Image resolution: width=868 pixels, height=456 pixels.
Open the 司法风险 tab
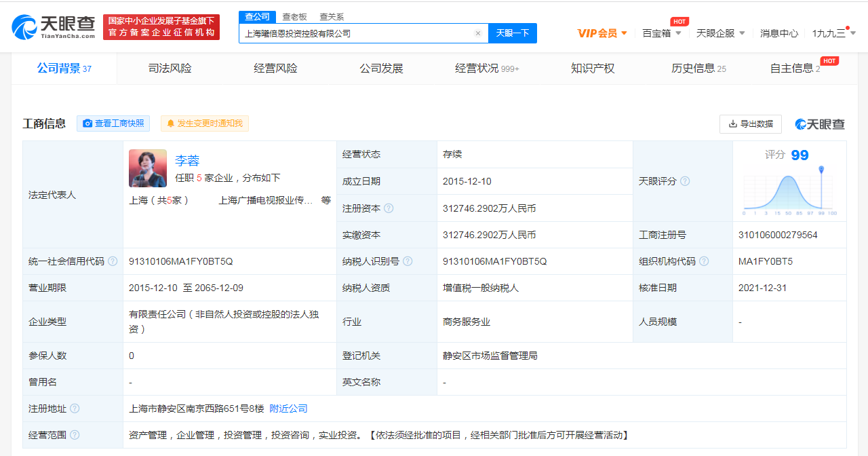tap(170, 69)
